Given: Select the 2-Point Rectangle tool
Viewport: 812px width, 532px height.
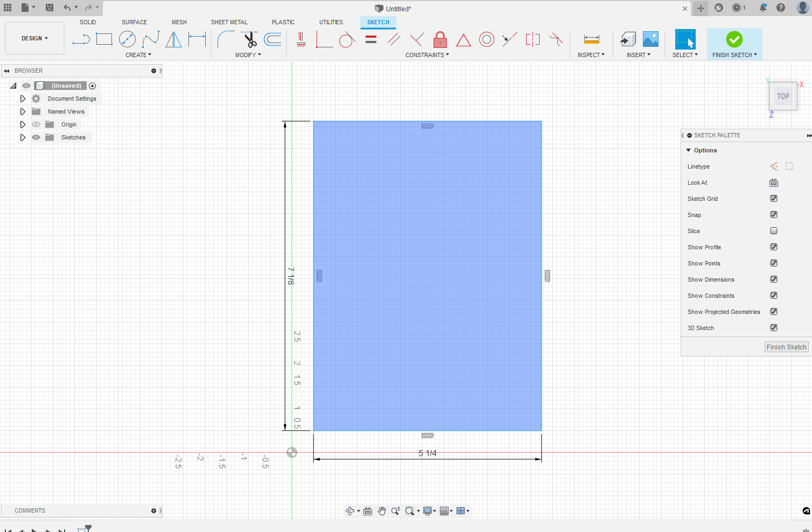Looking at the screenshot, I should pos(104,39).
